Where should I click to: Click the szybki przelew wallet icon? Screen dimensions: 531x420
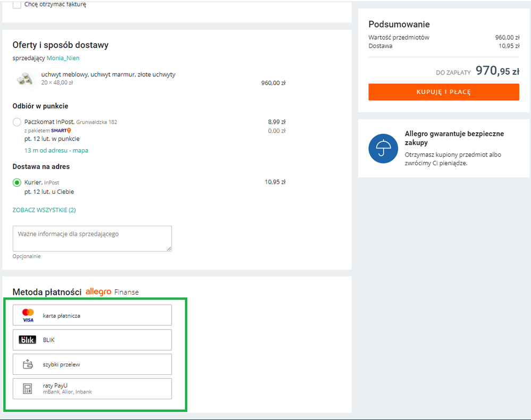tap(28, 364)
